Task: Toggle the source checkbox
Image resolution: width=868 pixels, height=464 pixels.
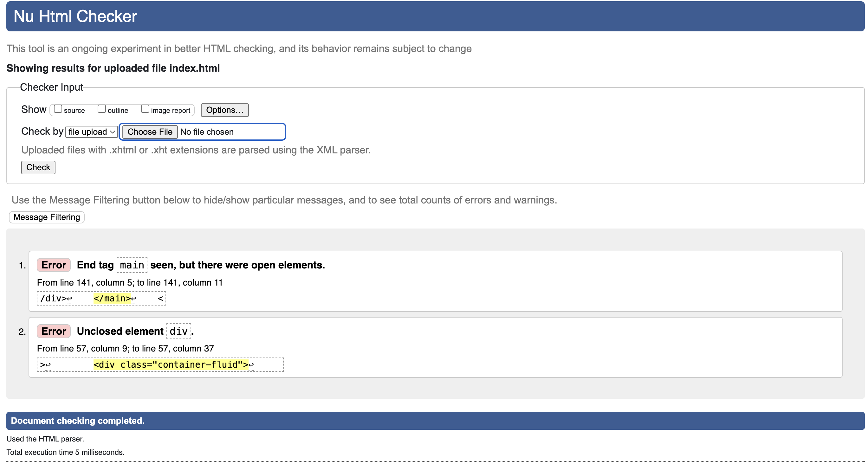Action: (x=57, y=109)
